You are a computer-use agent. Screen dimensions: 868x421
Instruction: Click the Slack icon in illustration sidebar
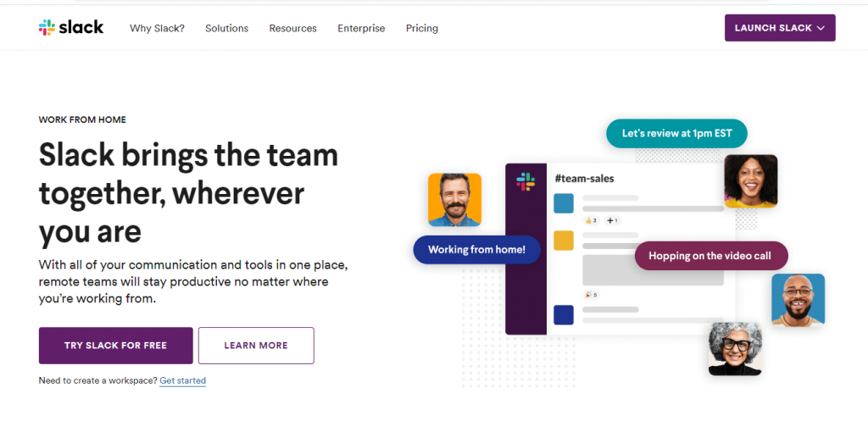pos(526,182)
